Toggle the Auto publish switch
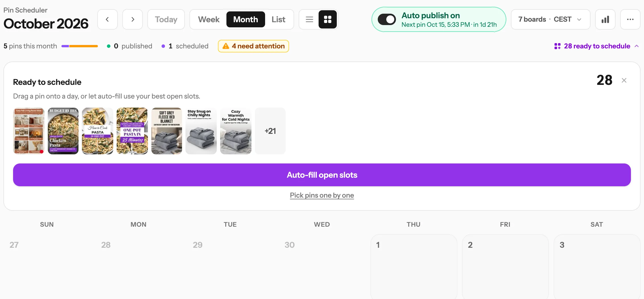Viewport: 644px width, 299px height. click(x=387, y=19)
